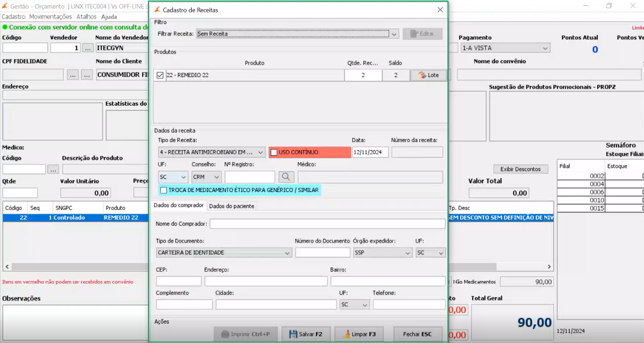
Task: Open the Tipo de Receita dropdown
Action: tap(260, 152)
